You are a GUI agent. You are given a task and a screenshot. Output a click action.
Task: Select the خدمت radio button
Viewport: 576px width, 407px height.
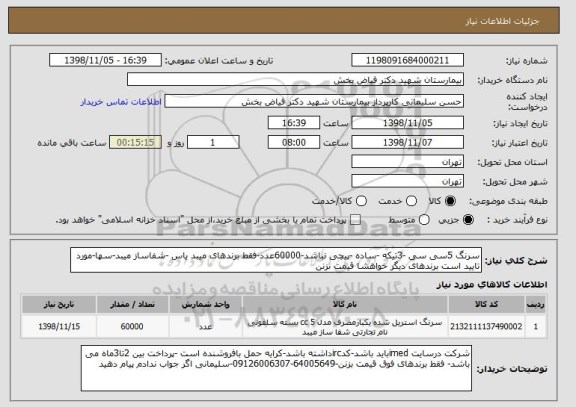(411, 201)
